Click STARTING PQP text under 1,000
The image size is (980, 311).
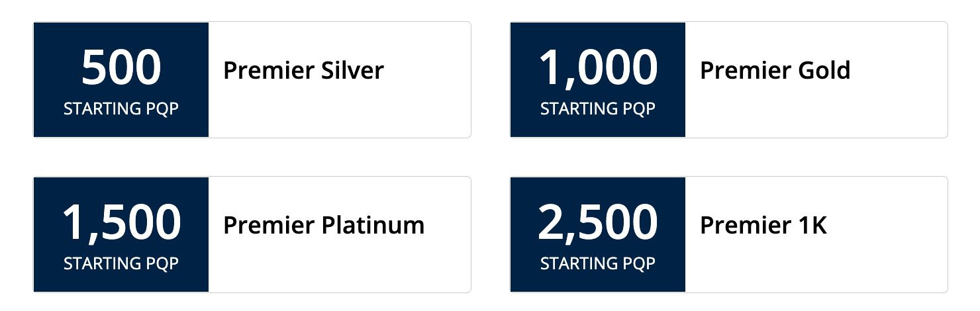pyautogui.click(x=598, y=109)
